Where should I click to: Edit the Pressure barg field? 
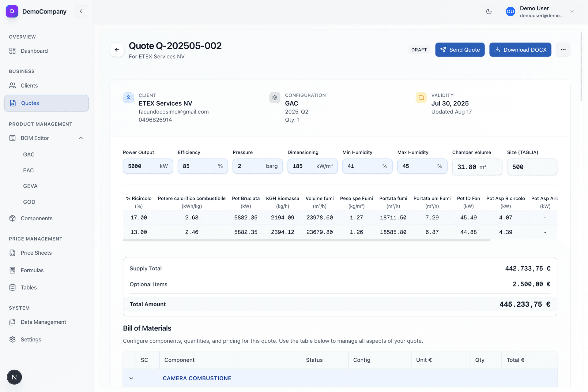coord(258,166)
